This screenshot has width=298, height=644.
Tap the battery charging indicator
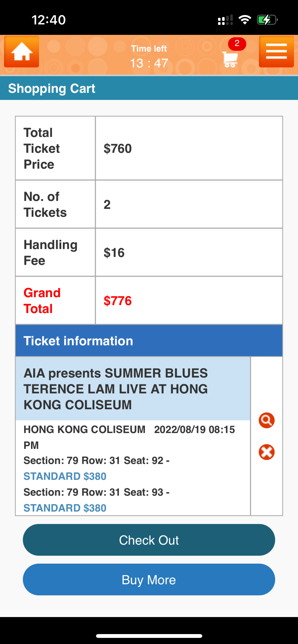click(267, 20)
